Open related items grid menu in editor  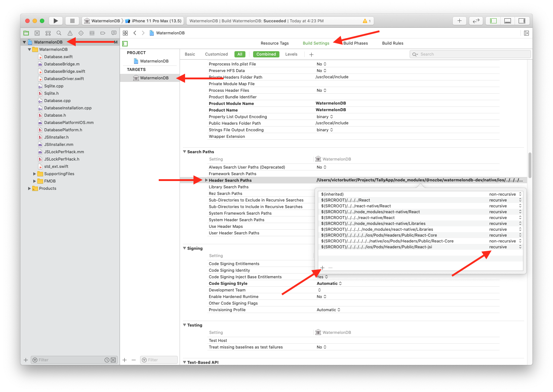coord(125,33)
